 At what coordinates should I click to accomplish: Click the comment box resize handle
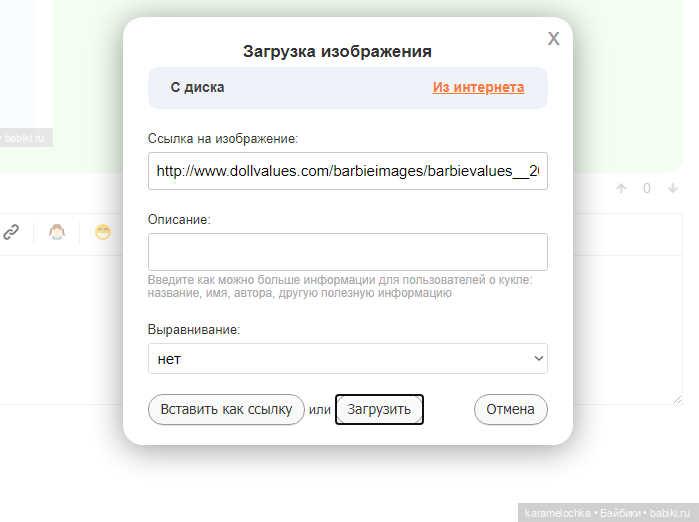coord(677,398)
